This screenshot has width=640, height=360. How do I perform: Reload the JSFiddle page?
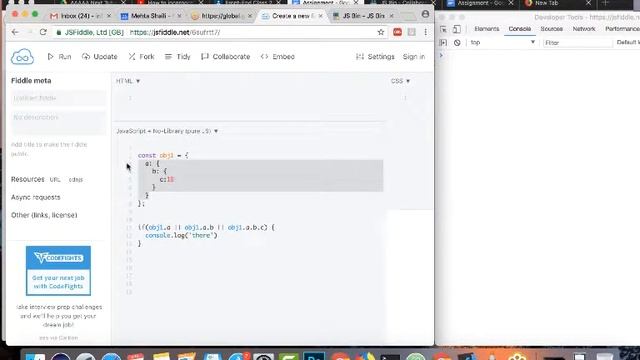tap(43, 32)
